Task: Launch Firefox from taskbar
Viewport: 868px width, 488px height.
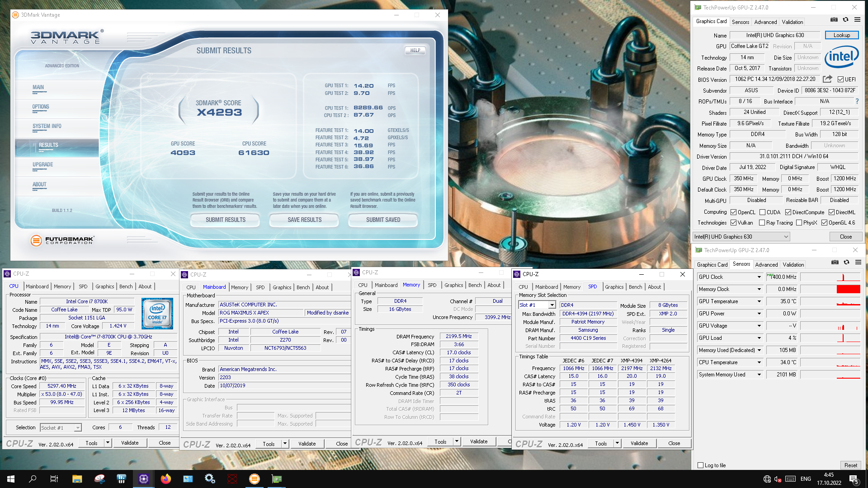Action: pyautogui.click(x=166, y=479)
